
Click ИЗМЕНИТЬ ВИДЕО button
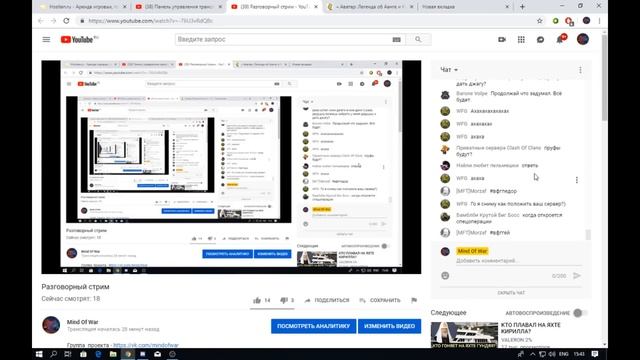click(389, 326)
